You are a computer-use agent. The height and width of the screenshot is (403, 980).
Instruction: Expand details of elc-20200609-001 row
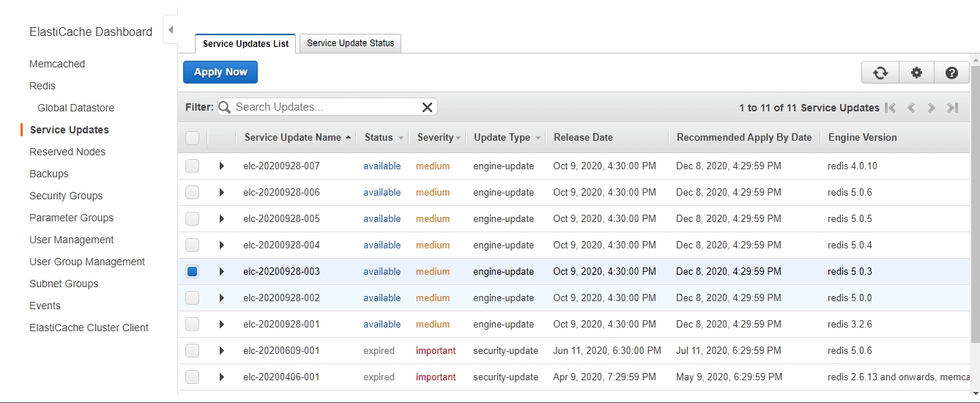point(221,351)
